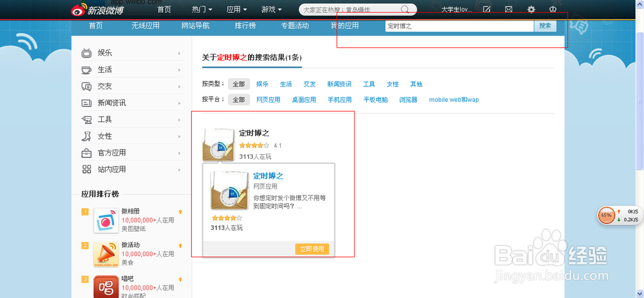Image resolution: width=644 pixels, height=298 pixels.
Task: Click the 女性 high-heel boot icon
Action: pos(87,136)
